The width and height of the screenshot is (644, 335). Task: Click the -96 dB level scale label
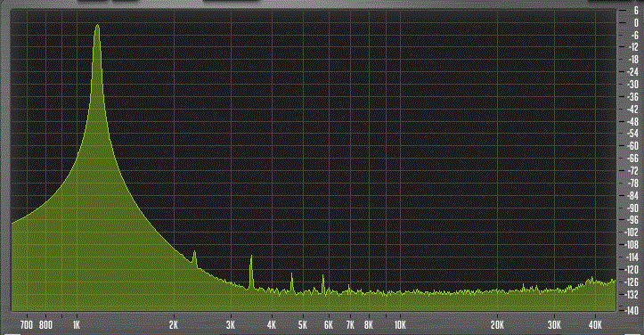633,220
